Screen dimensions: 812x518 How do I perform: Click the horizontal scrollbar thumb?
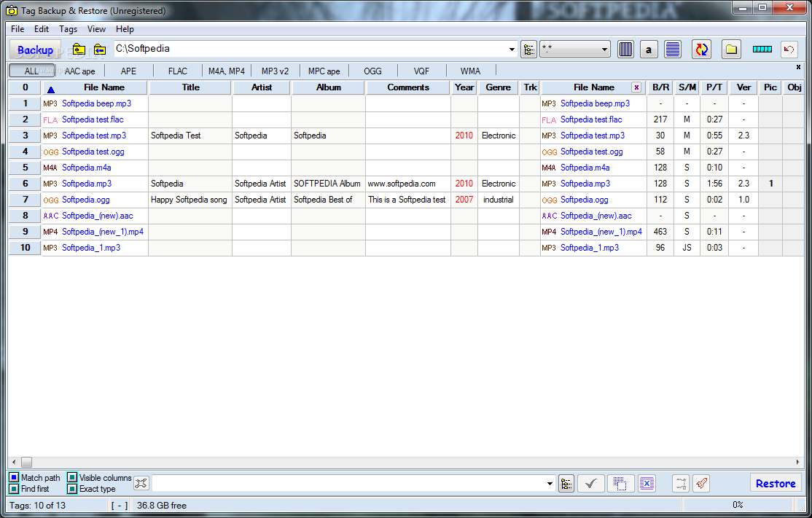[x=26, y=462]
